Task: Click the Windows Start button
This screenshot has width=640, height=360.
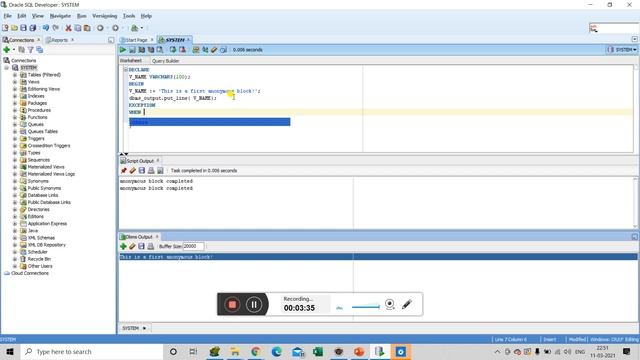Action: coord(10,351)
